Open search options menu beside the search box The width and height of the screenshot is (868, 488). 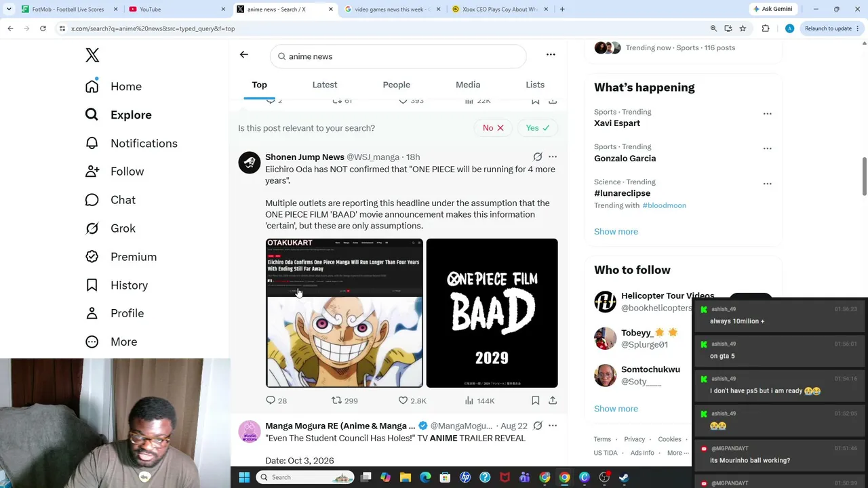551,55
